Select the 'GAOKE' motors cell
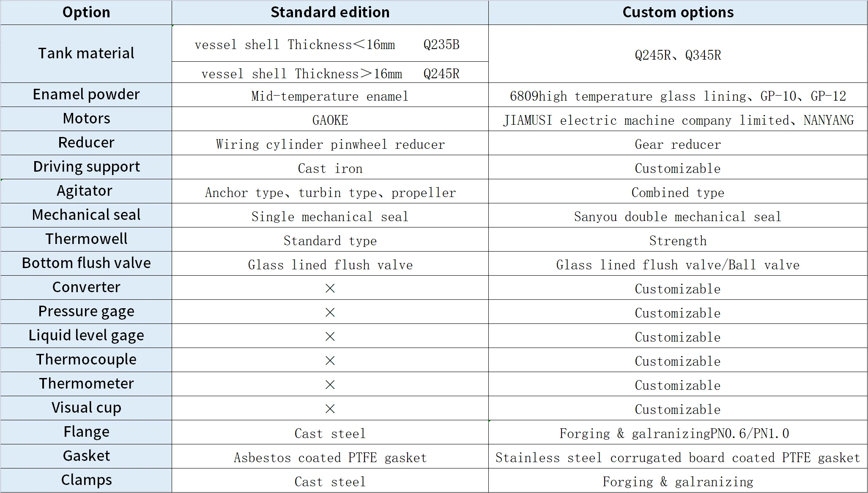Viewport: 868px width, 493px height. [x=330, y=120]
